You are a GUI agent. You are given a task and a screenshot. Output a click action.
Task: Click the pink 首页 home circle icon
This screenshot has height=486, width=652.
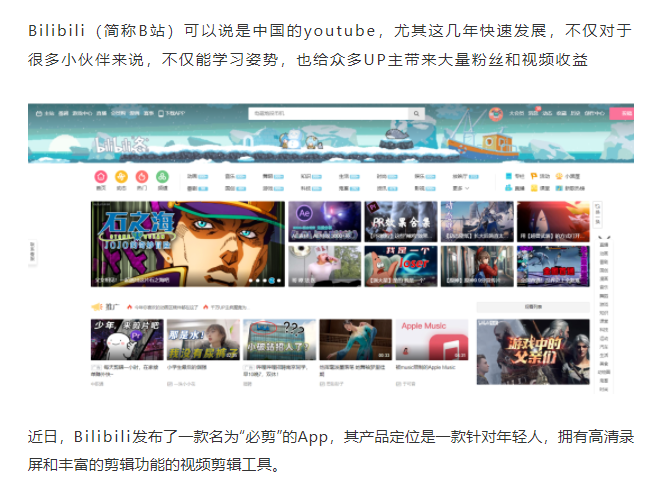point(101,177)
